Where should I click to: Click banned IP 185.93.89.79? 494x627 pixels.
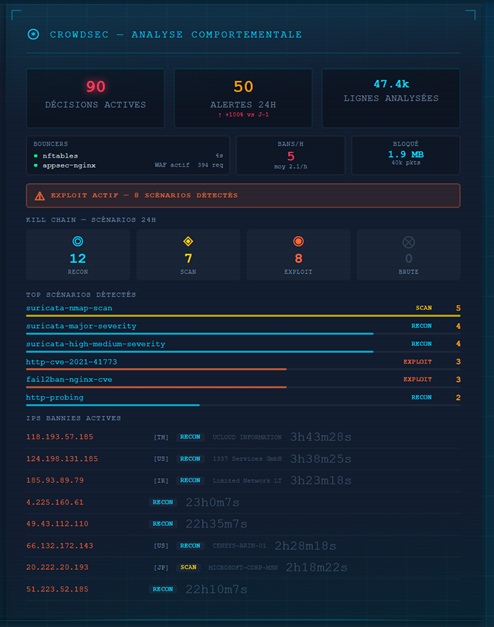[55, 480]
